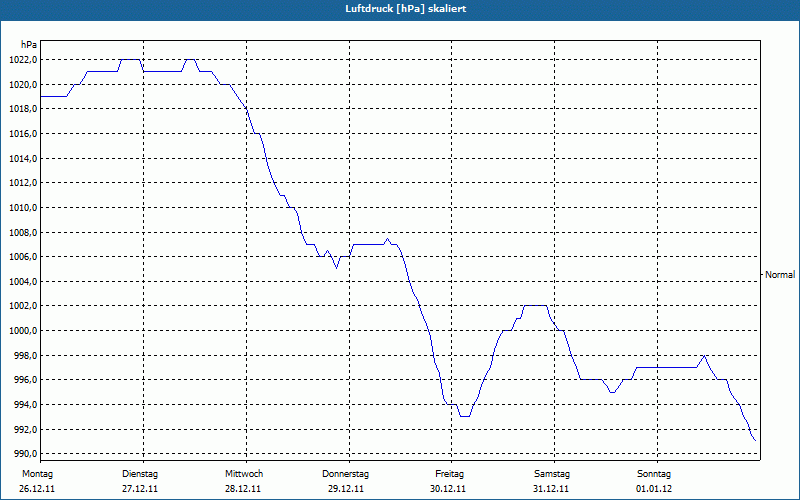Select the 'Mittwoch' day label
Screen dimensions: 800x500
click(x=244, y=474)
